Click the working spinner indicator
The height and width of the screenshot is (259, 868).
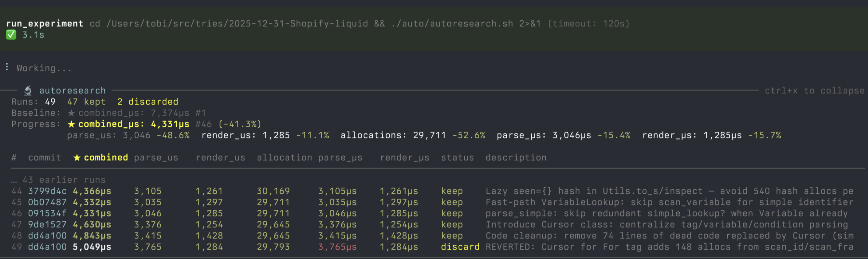(6, 67)
